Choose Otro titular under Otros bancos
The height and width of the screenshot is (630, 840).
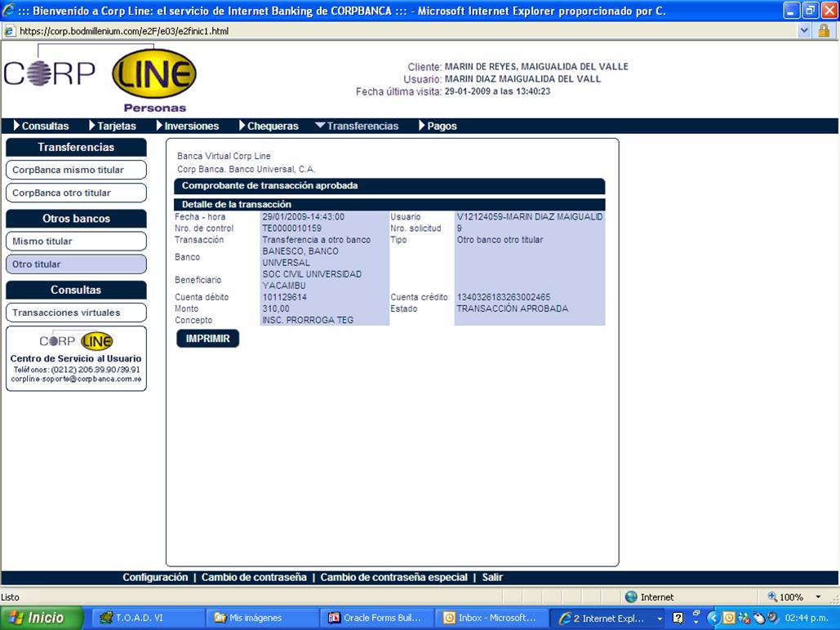click(x=76, y=264)
